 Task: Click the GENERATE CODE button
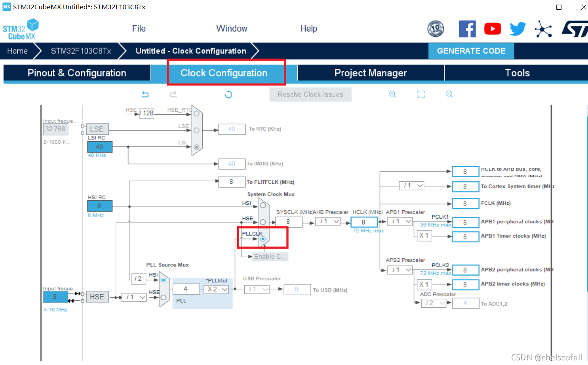tap(471, 51)
